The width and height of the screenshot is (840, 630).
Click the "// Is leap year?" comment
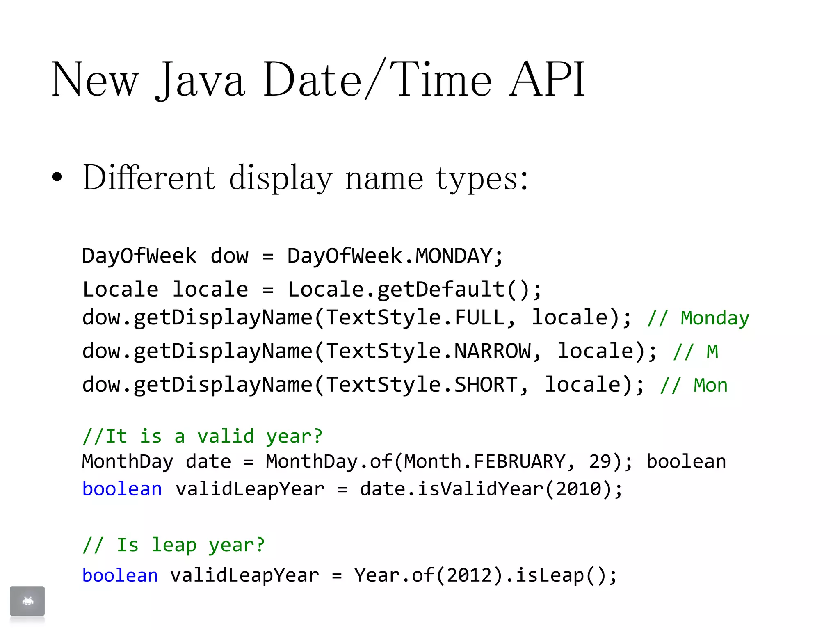(x=174, y=545)
